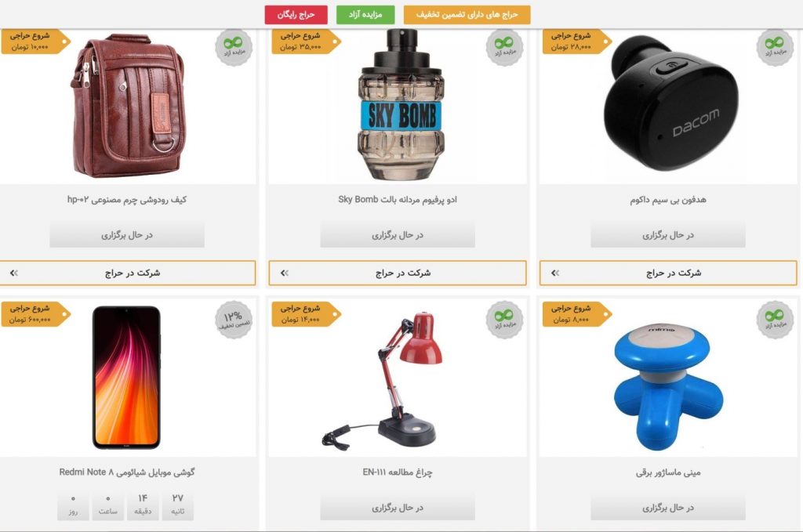This screenshot has height=532, width=803.
Task: Select the green open auction tab مزایده آزاد
Action: click(365, 15)
